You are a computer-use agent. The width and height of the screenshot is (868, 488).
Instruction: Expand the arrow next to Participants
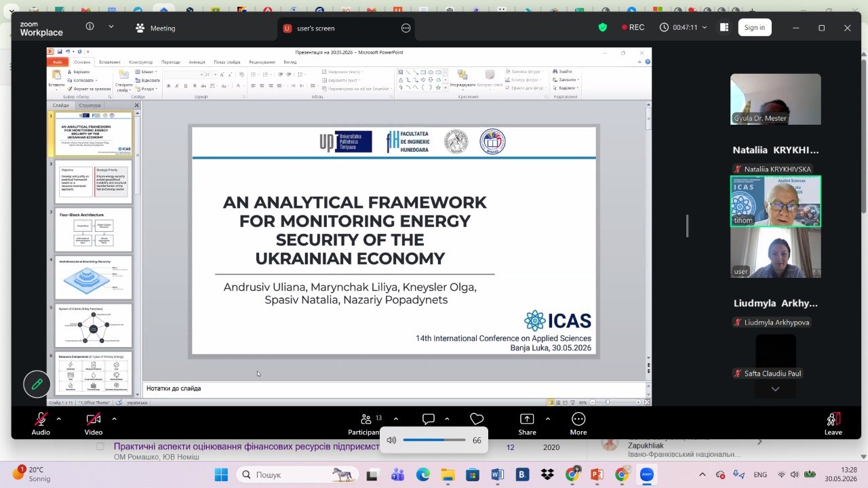(396, 419)
